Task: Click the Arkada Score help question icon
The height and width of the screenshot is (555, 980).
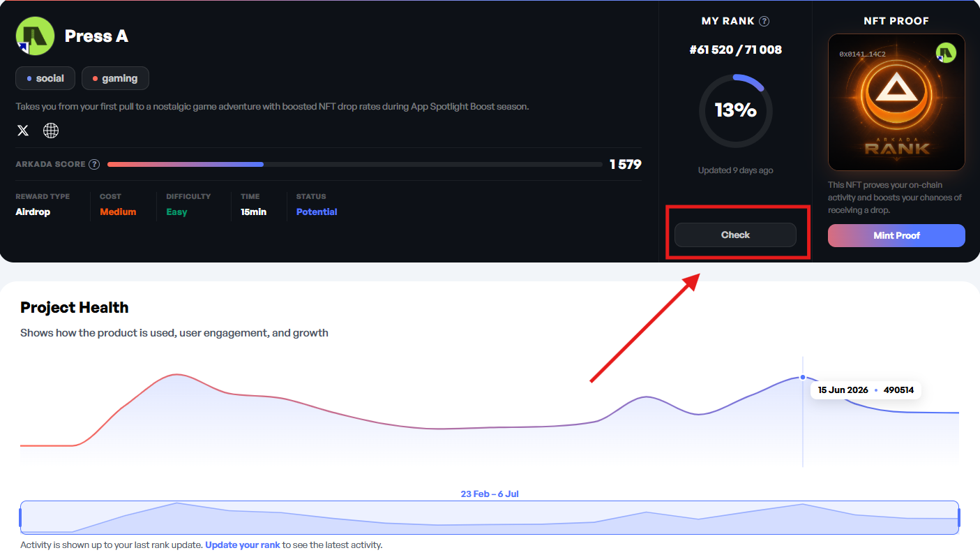Action: (94, 165)
